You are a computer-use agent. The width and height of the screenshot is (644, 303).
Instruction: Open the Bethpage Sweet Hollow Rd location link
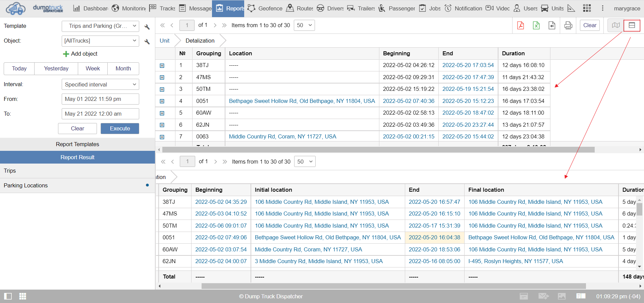[302, 101]
